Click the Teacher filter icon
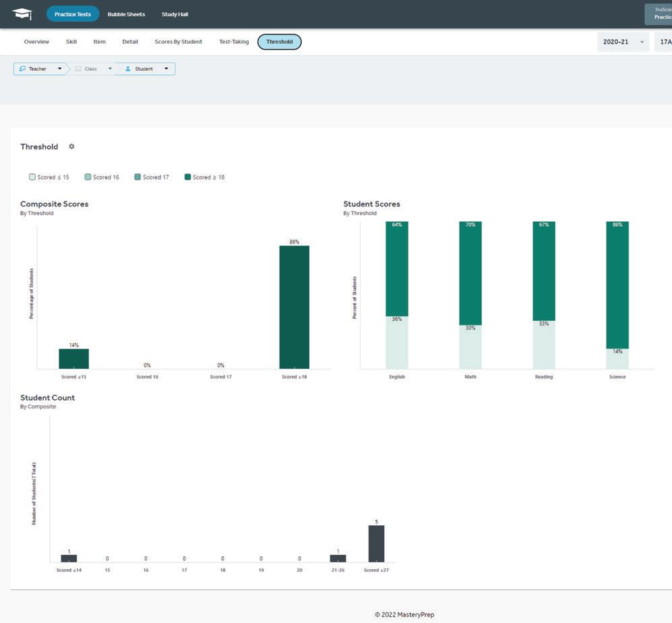This screenshot has height=623, width=672. click(x=22, y=69)
